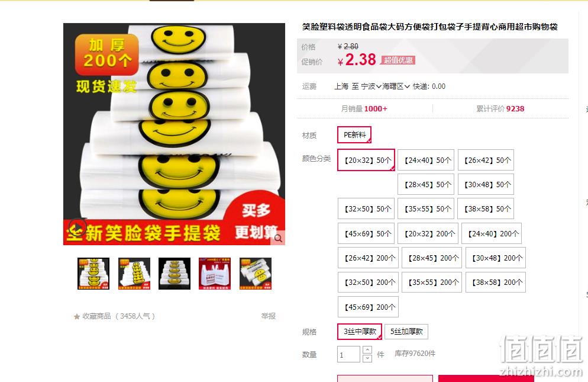
Task: Open the first product thumbnail
Action: pos(93,274)
